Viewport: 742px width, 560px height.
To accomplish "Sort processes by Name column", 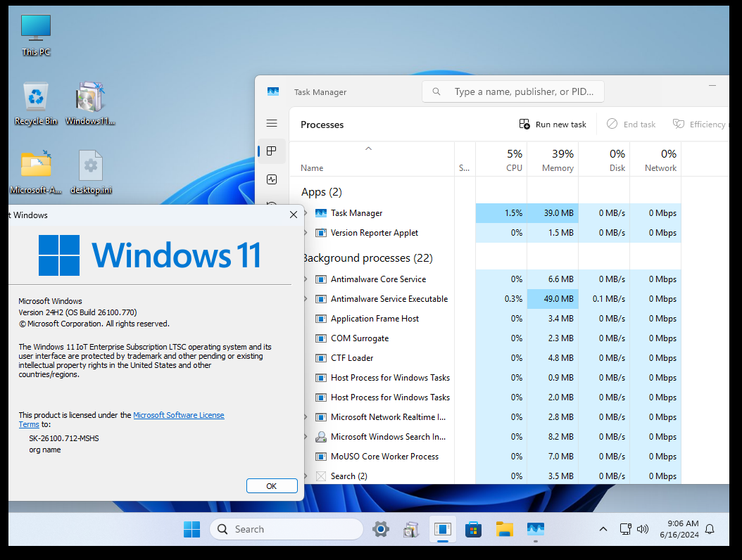I will (x=312, y=168).
